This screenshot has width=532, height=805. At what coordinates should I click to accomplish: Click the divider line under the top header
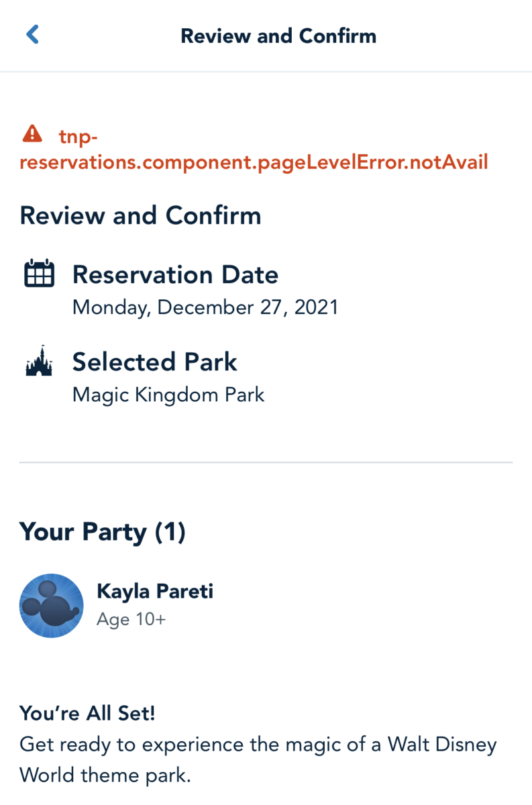tap(266, 72)
